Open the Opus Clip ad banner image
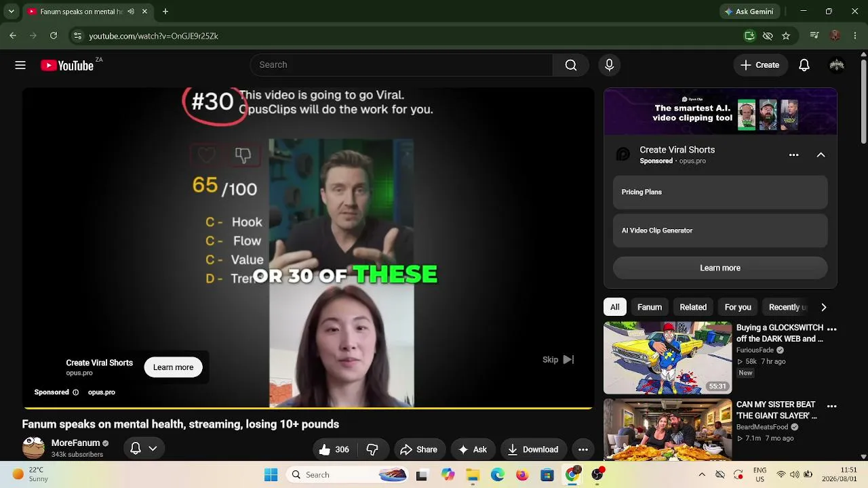The height and width of the screenshot is (488, 868). tap(720, 112)
